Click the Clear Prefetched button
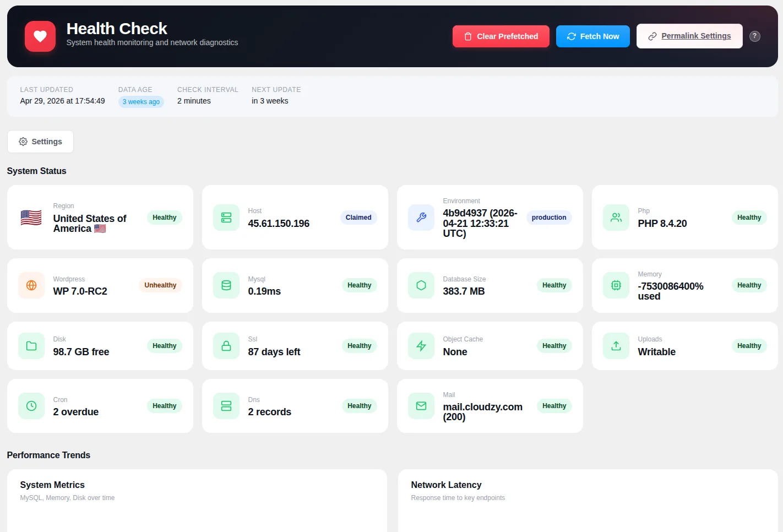 pyautogui.click(x=501, y=36)
